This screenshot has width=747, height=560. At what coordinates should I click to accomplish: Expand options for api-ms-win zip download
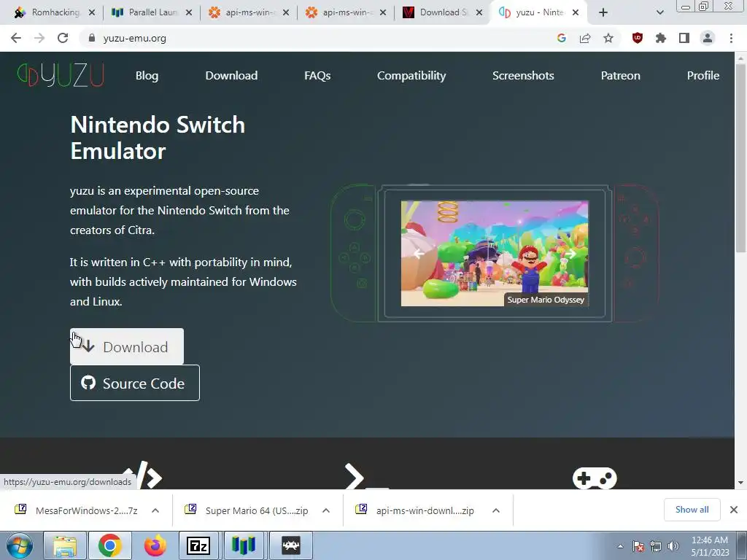click(496, 510)
